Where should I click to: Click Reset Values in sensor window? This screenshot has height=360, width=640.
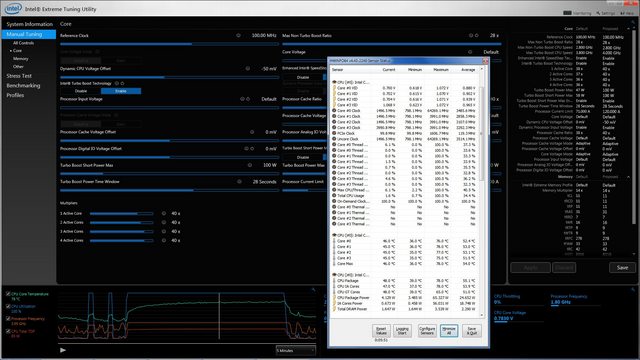[381, 331]
